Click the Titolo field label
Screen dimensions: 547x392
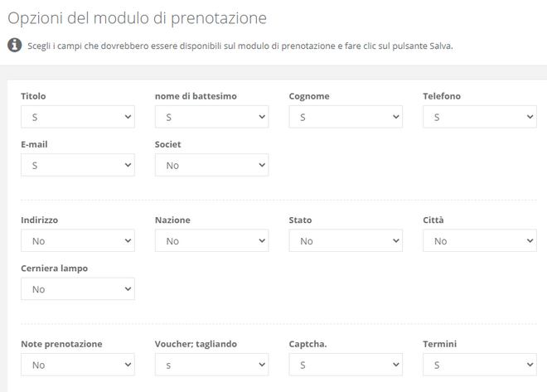[33, 96]
